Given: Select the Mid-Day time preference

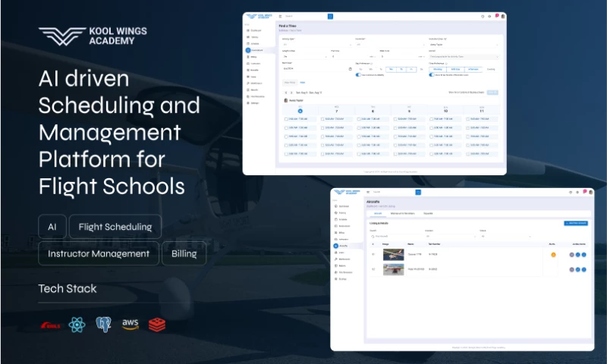Looking at the screenshot, I should [455, 69].
